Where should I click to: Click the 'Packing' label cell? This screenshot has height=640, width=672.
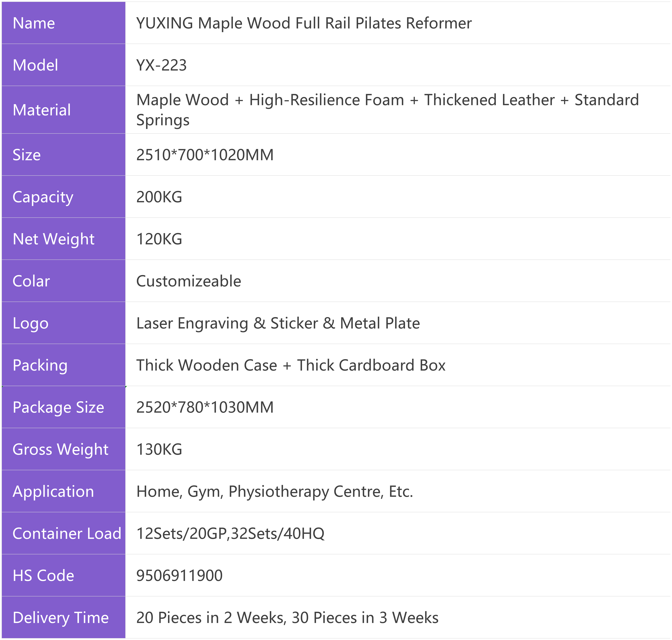click(x=64, y=365)
